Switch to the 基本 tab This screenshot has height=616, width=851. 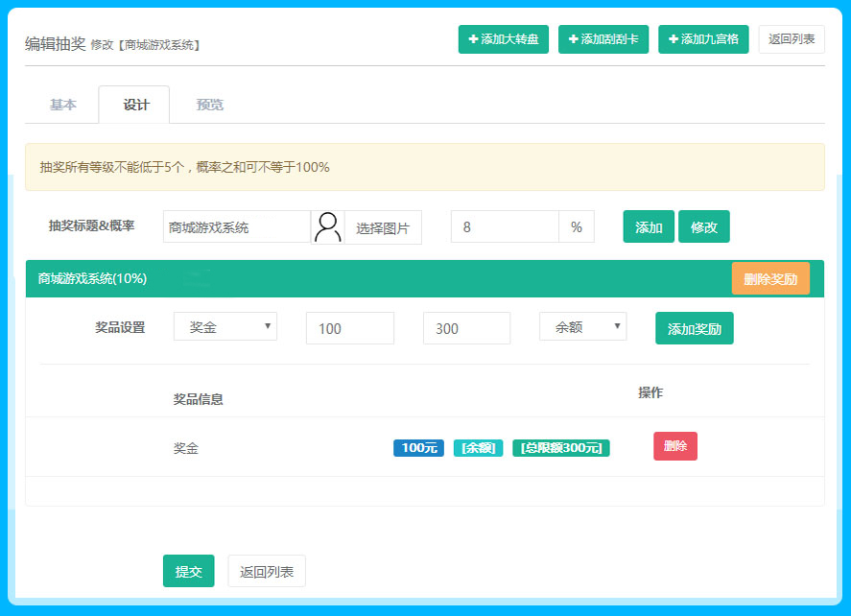coord(62,105)
